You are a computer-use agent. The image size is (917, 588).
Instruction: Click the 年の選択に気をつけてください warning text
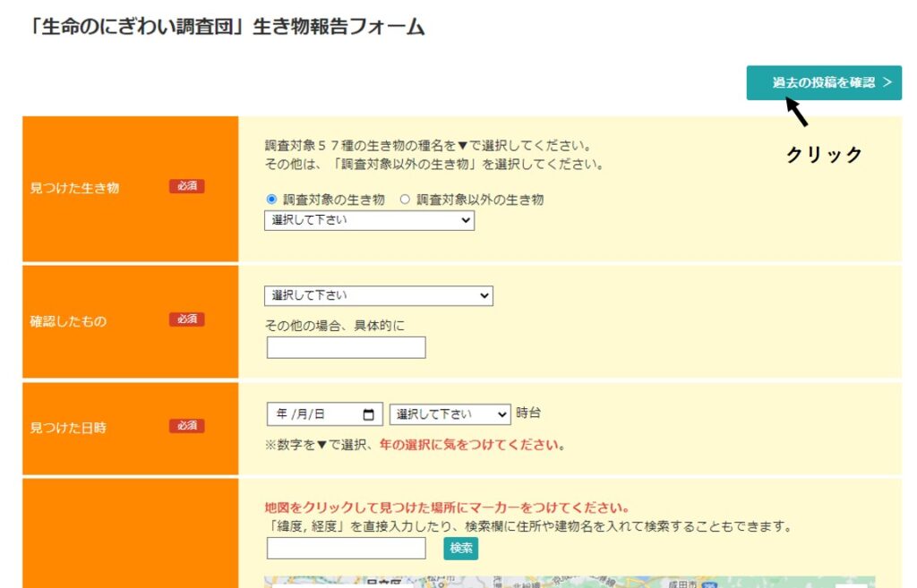coord(470,445)
